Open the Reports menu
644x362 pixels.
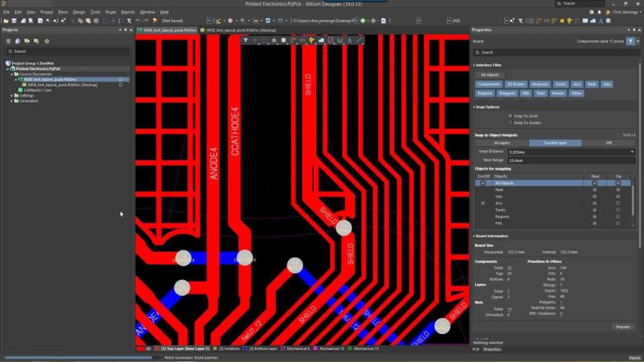(127, 12)
